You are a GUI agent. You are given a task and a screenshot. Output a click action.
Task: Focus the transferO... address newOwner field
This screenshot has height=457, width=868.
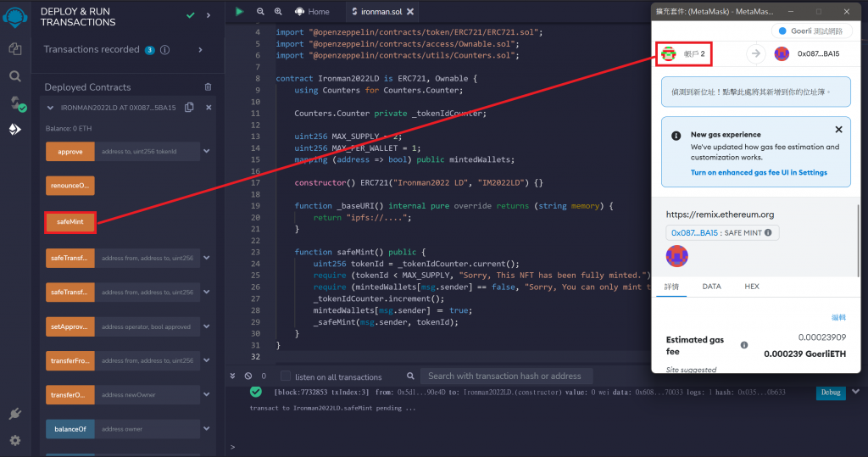147,395
